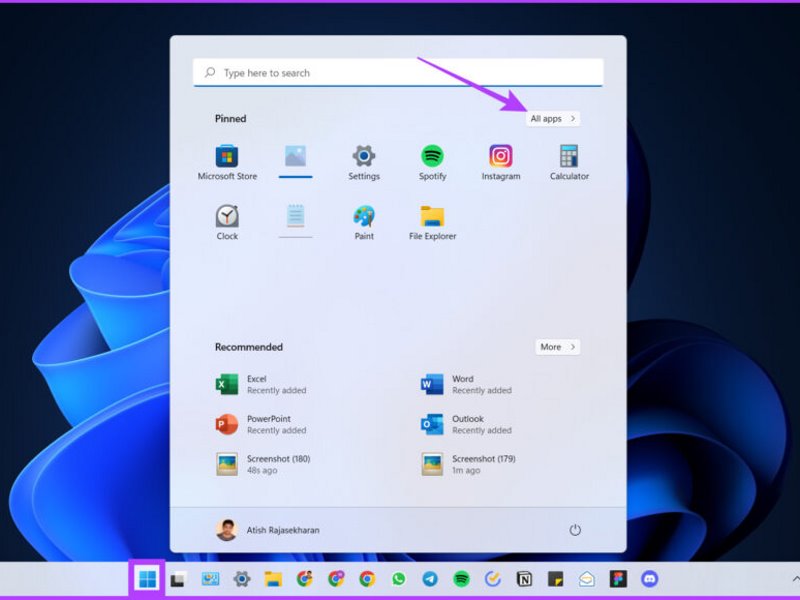Image resolution: width=800 pixels, height=600 pixels.
Task: Show hidden system tray icons
Action: pyautogui.click(x=795, y=579)
